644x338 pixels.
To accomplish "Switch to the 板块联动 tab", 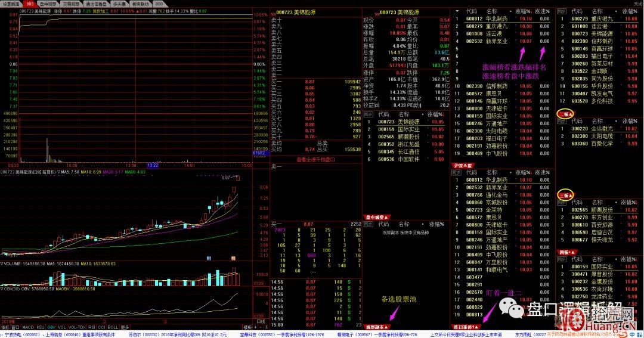I will pos(141,3).
